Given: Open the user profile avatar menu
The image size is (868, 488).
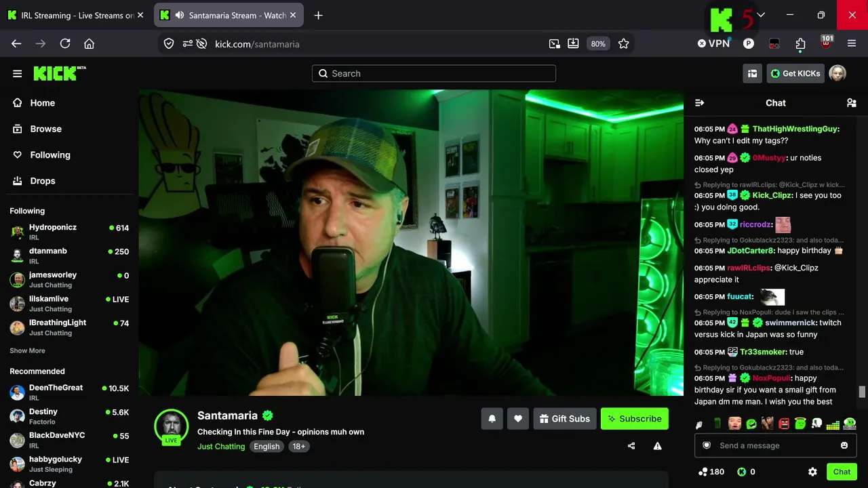Looking at the screenshot, I should click(x=837, y=74).
